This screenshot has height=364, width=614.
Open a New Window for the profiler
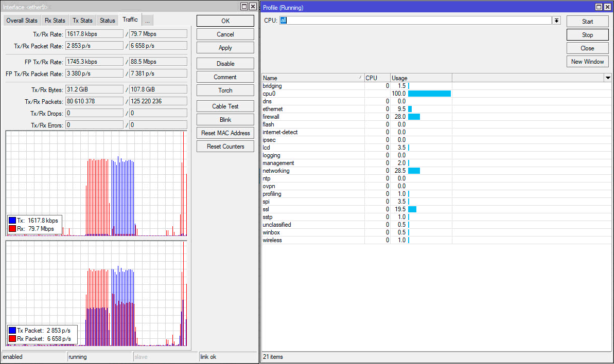pos(587,62)
